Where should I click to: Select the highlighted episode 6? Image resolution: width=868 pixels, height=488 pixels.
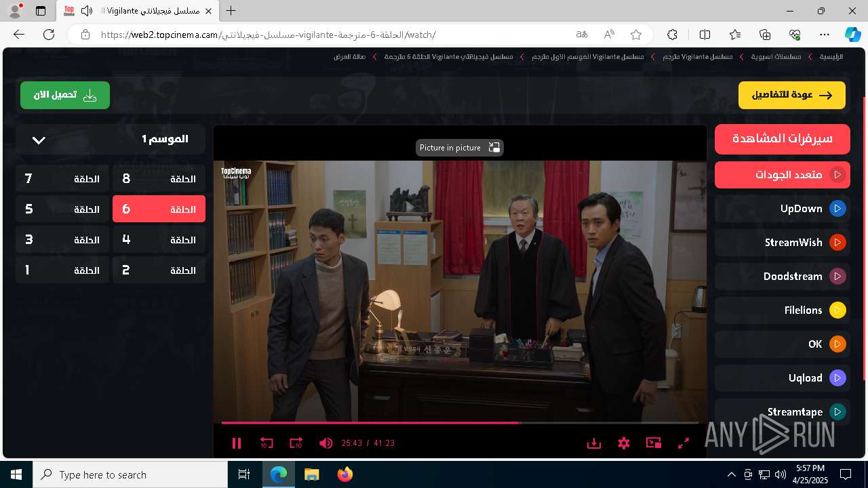tap(159, 209)
